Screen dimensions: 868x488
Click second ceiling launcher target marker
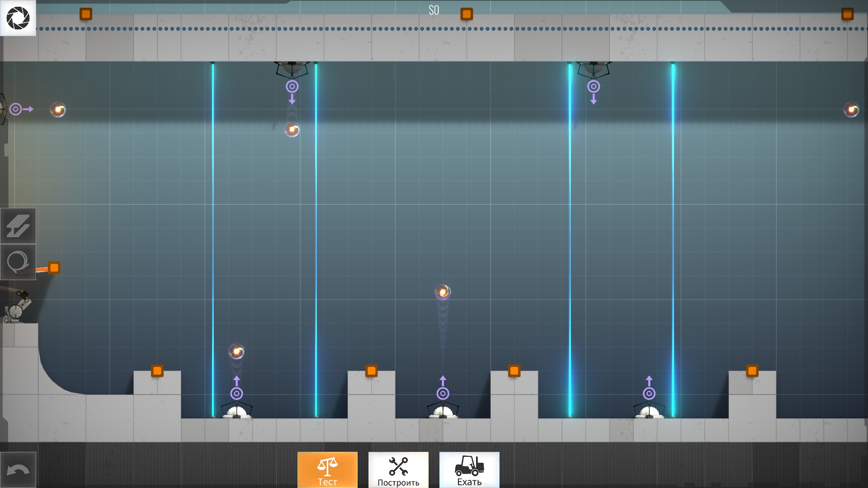tap(594, 86)
